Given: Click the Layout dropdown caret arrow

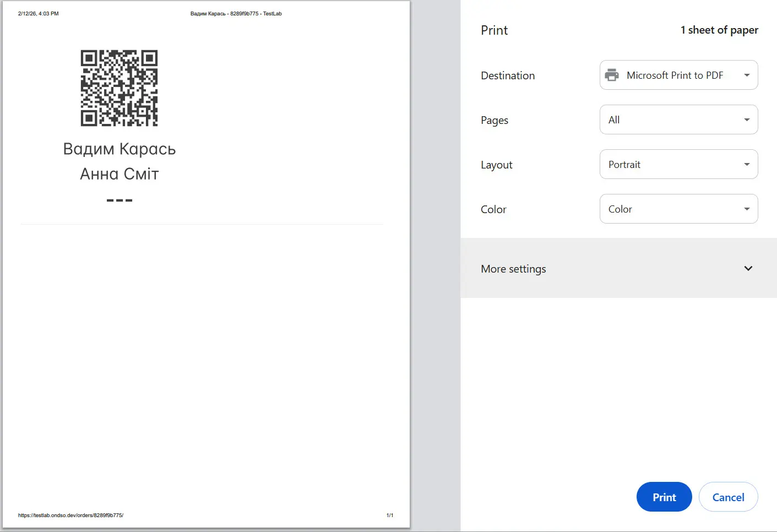Looking at the screenshot, I should pyautogui.click(x=747, y=165).
